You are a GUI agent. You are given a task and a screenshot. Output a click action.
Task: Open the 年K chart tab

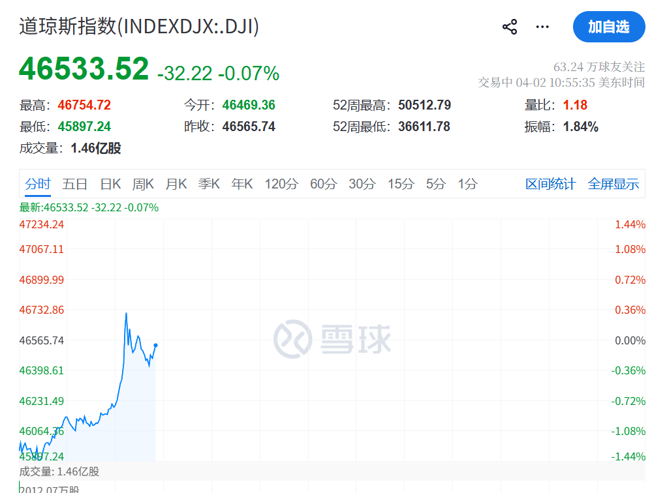[242, 184]
